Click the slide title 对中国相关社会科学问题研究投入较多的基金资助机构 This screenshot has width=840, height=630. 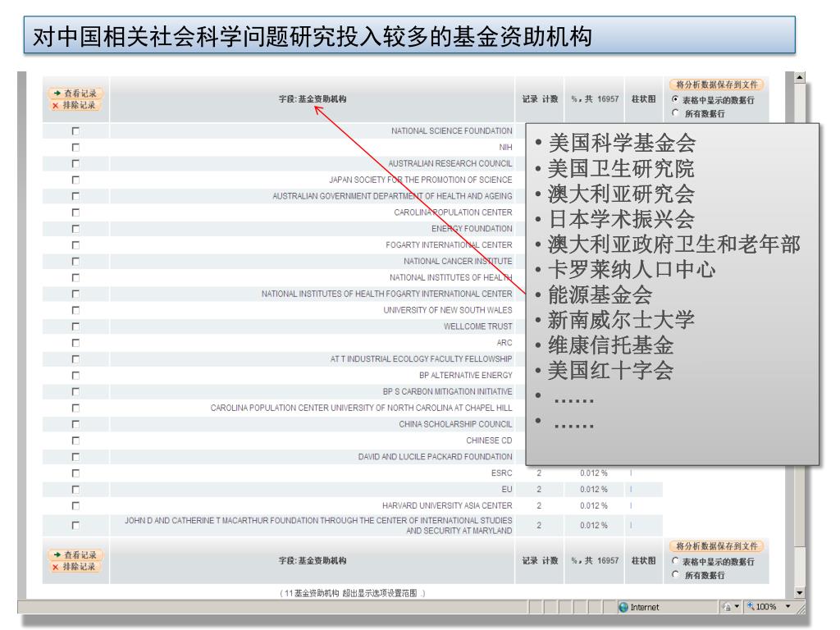313,36
